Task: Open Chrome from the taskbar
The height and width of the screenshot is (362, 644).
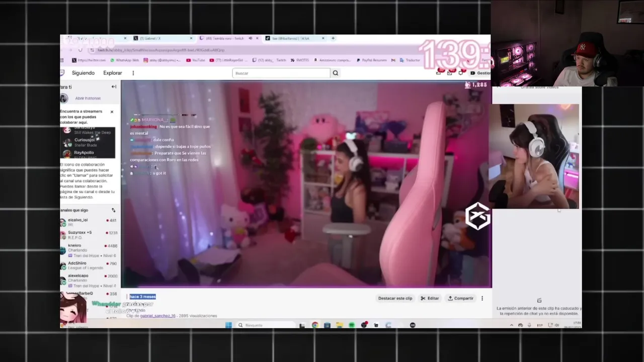Action: [314, 325]
